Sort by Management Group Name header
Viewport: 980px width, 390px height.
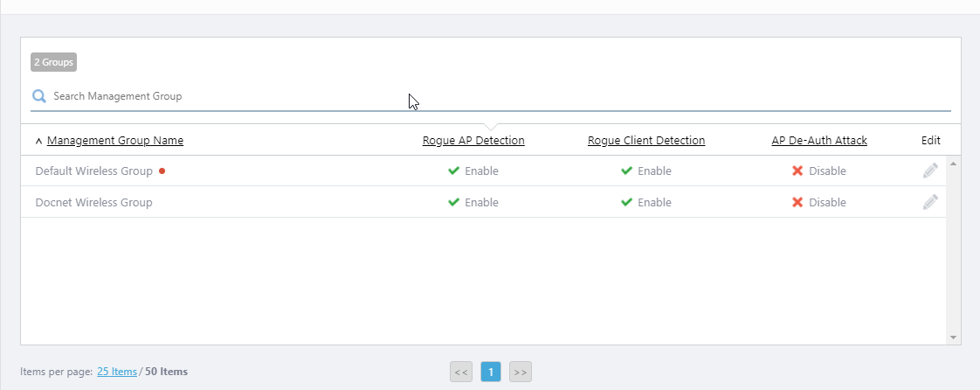(115, 141)
